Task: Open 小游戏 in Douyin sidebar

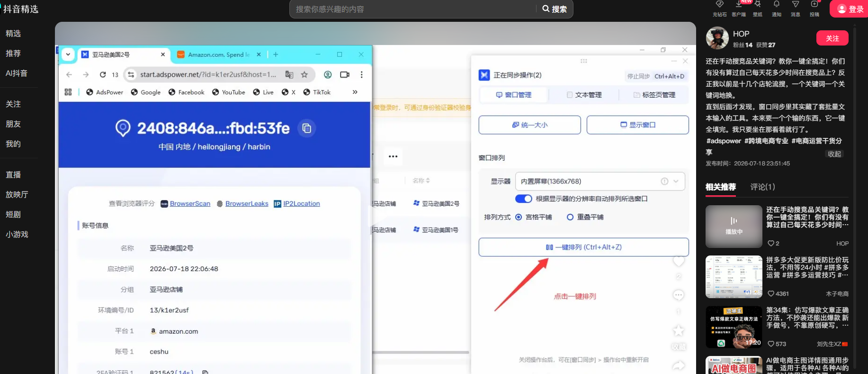Action: (17, 234)
